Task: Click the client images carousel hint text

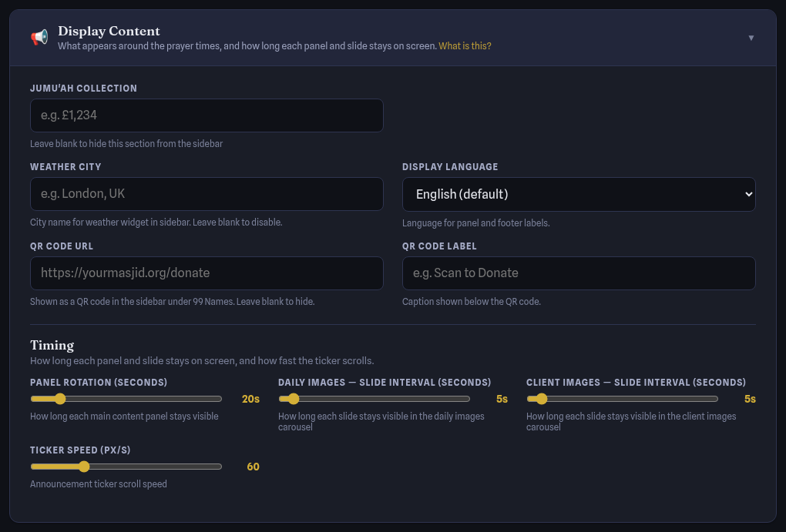Action: tap(631, 422)
